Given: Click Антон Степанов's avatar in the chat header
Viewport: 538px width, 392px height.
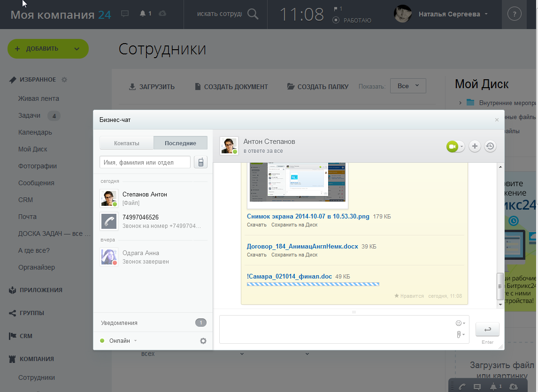Looking at the screenshot, I should click(x=229, y=146).
